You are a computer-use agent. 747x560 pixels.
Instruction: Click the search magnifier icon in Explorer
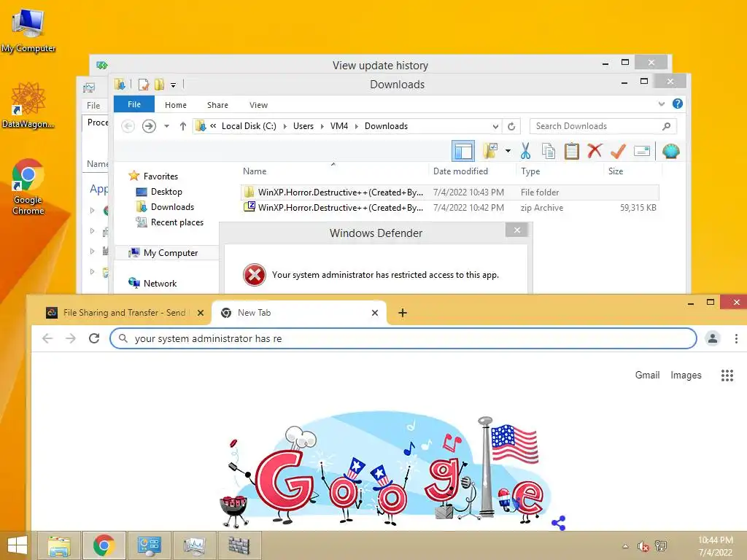(667, 126)
